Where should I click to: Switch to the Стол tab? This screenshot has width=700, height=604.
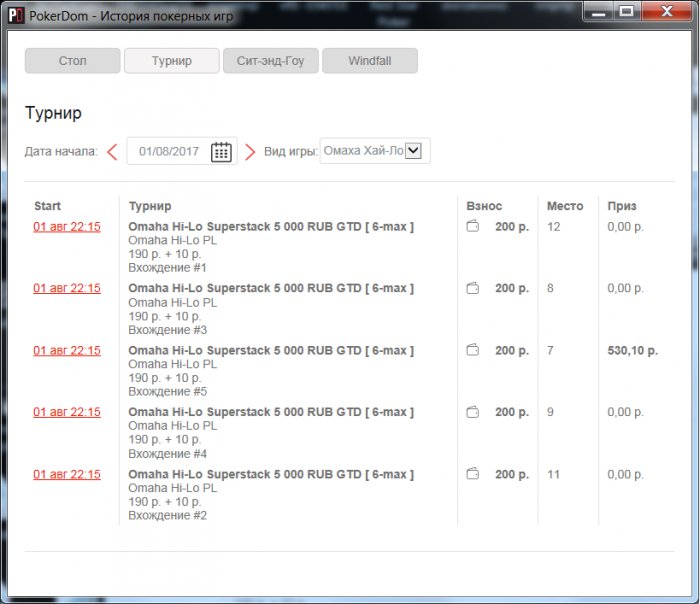pos(72,61)
